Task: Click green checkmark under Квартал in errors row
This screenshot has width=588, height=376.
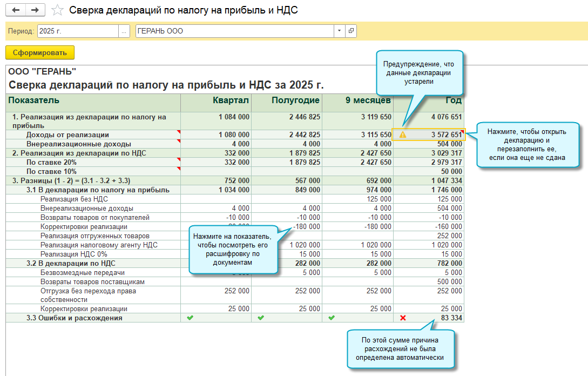Action: [x=190, y=318]
